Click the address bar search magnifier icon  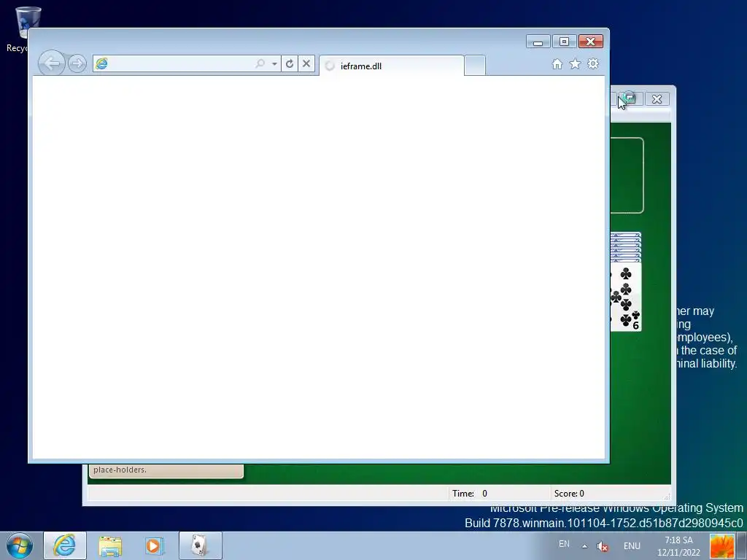[x=260, y=64]
